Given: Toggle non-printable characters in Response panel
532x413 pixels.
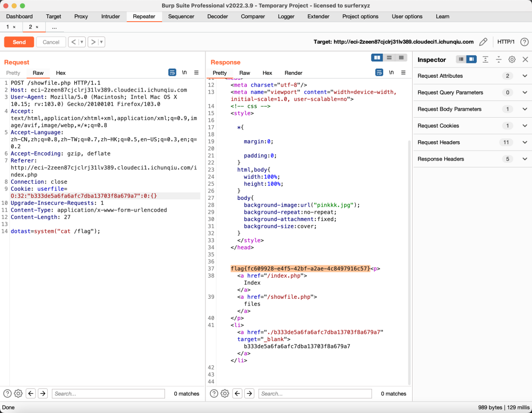Looking at the screenshot, I should [x=391, y=72].
